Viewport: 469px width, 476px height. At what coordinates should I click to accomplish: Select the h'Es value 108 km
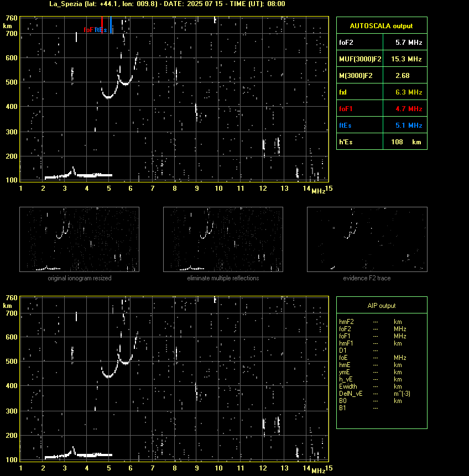point(406,142)
